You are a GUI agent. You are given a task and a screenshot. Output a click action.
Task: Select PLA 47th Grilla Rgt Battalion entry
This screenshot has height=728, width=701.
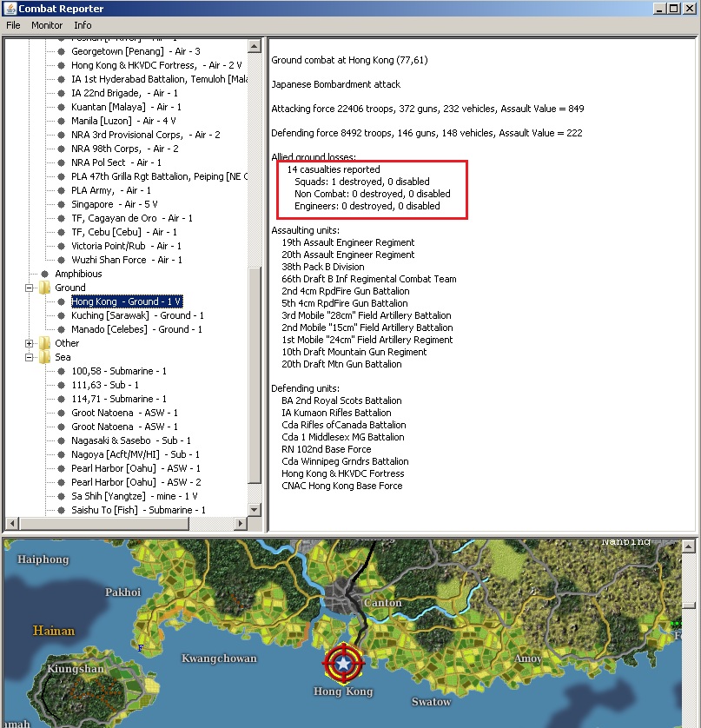[159, 176]
